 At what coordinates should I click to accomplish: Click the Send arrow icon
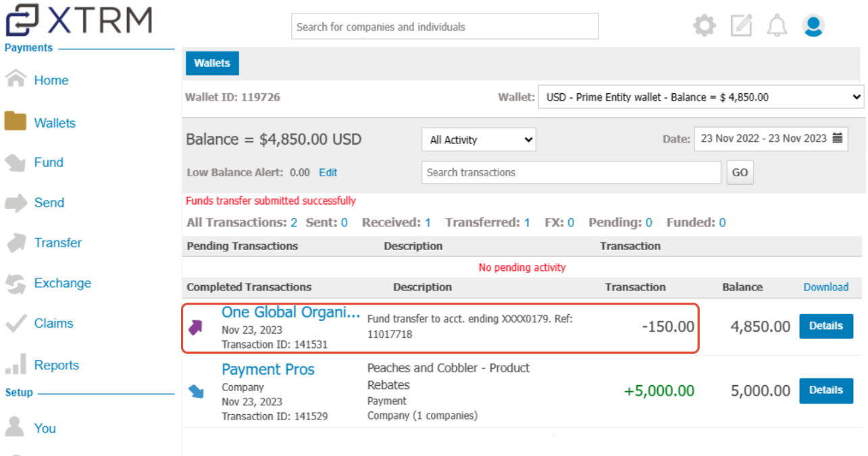pos(16,203)
